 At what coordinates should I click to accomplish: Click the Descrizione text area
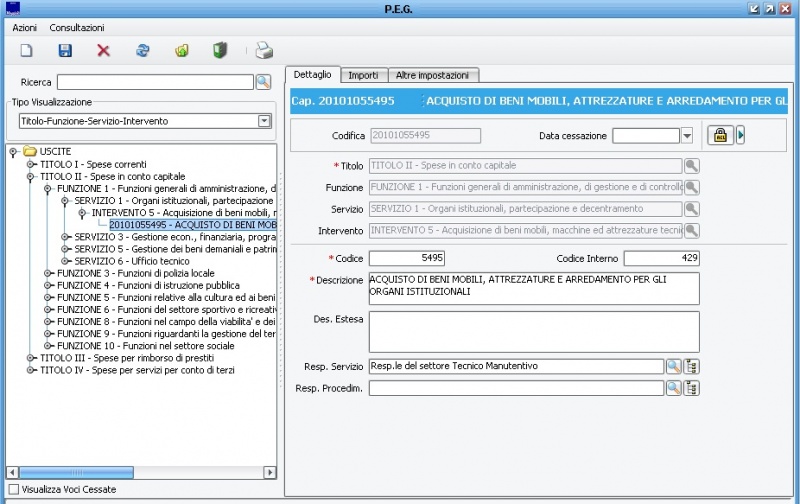click(534, 288)
